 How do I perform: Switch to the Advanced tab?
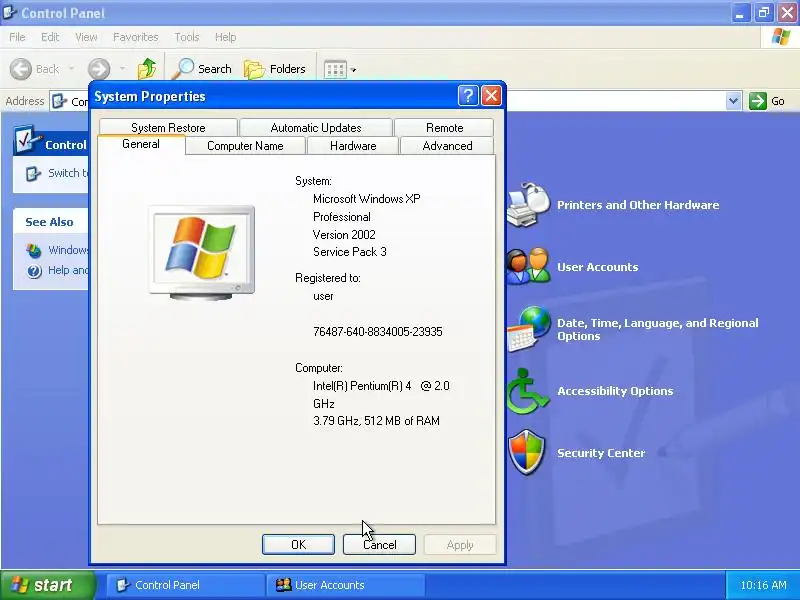(447, 146)
